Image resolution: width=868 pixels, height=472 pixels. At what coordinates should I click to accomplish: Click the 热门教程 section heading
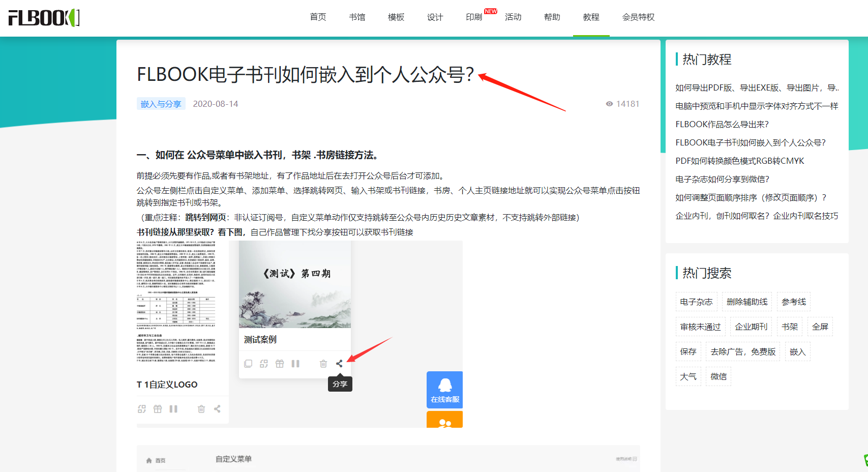[707, 60]
